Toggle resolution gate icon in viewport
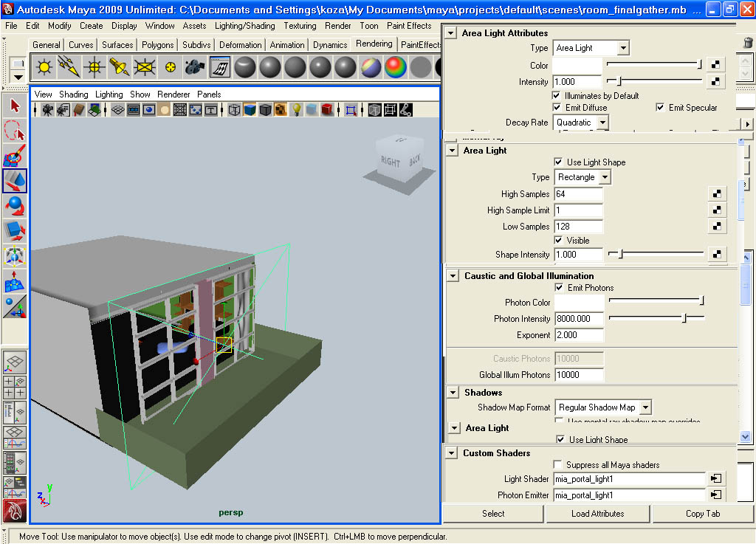This screenshot has width=756, height=544. (x=149, y=110)
